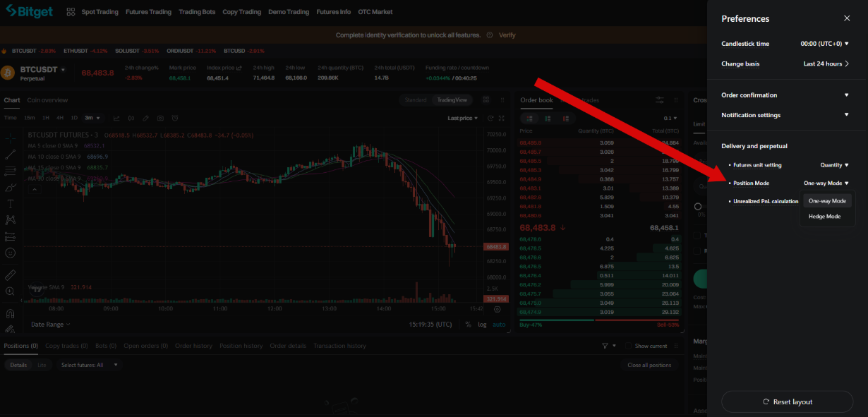868x417 pixels.
Task: Open Position Mode One-way Mode dropdown
Action: pos(826,183)
